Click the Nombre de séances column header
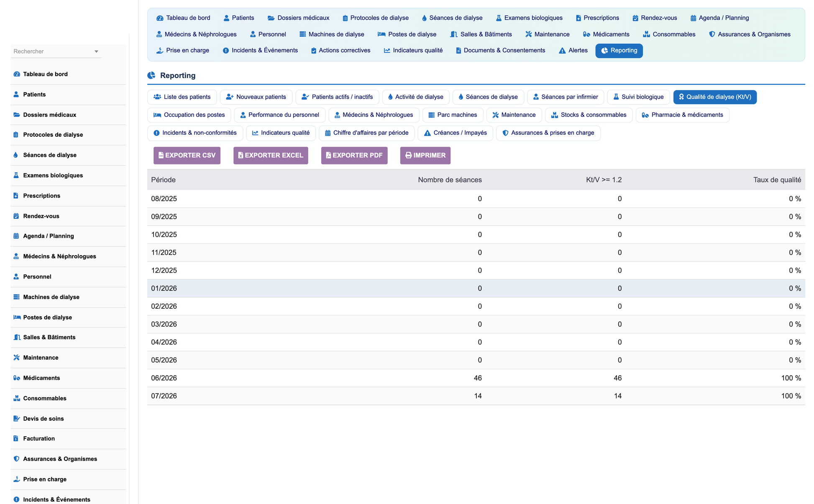The image size is (814, 504). pos(450,180)
